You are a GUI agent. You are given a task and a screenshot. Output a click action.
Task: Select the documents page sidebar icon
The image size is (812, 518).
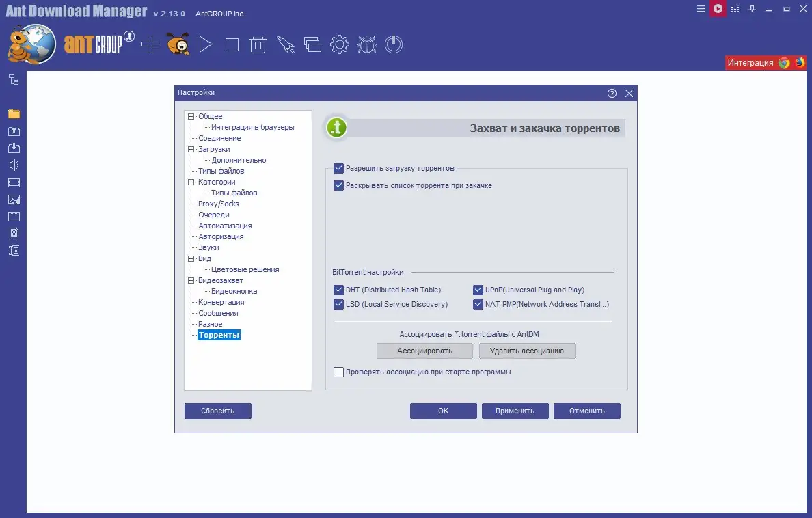pyautogui.click(x=14, y=234)
